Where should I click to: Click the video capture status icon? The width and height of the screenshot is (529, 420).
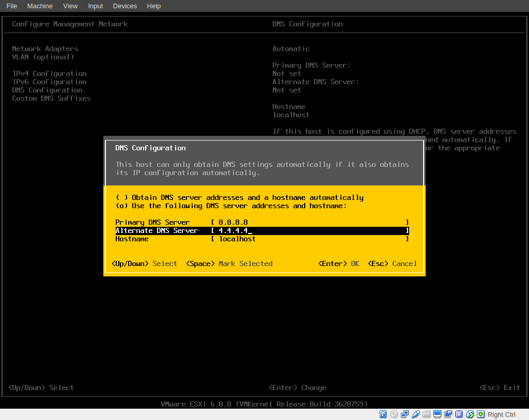[x=447, y=414]
